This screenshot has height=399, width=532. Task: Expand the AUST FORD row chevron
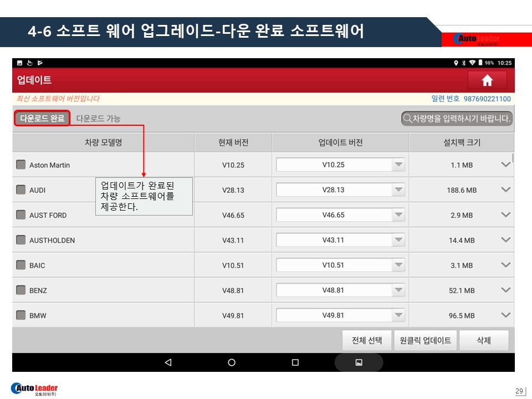[505, 215]
